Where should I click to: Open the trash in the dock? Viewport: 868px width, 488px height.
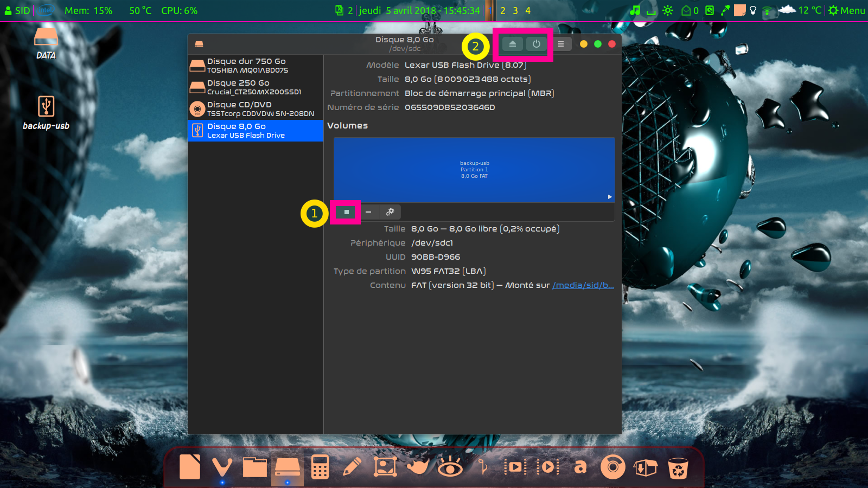click(x=678, y=468)
